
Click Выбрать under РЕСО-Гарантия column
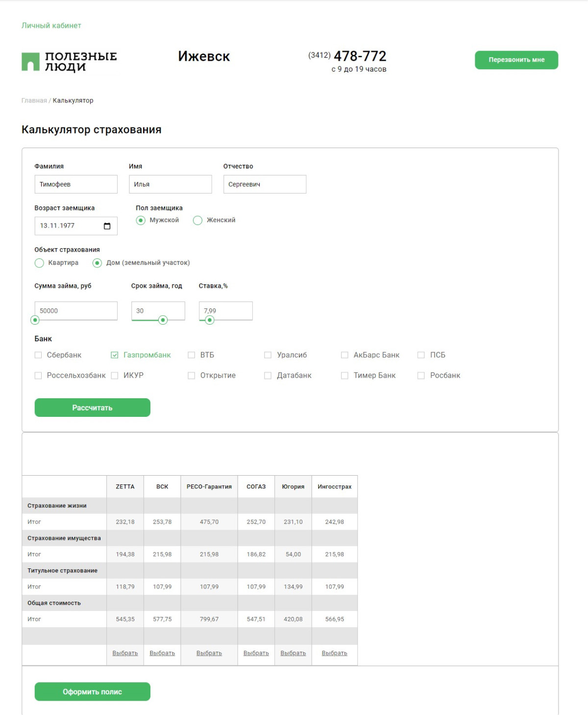tap(209, 653)
